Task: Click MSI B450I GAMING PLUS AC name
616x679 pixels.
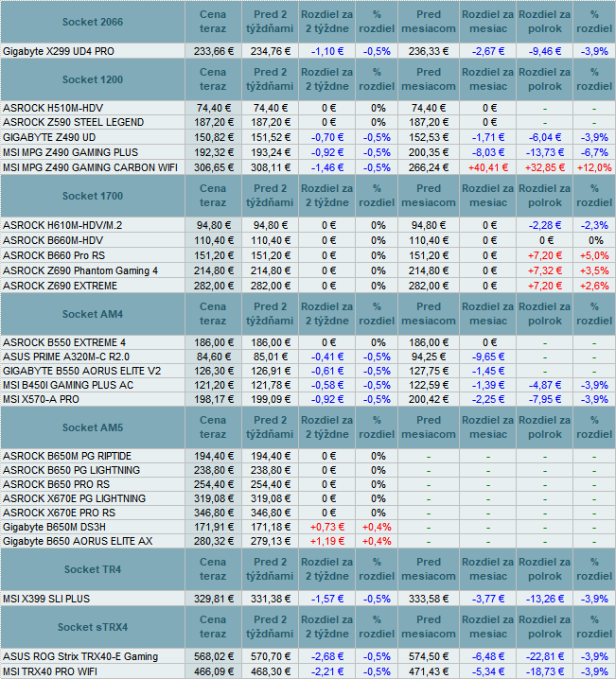Action: coord(68,385)
